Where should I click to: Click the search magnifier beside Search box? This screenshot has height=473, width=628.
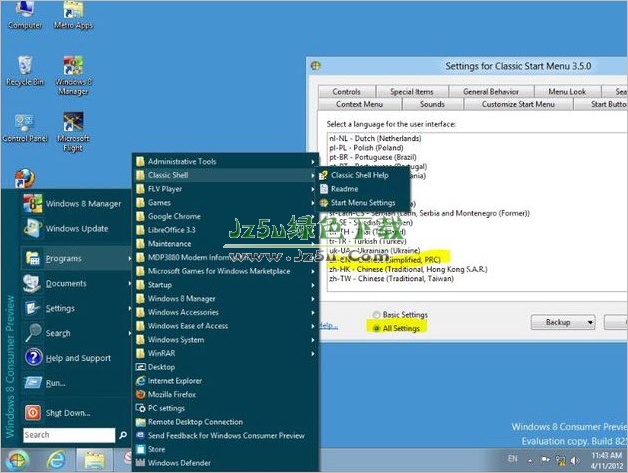(x=123, y=435)
